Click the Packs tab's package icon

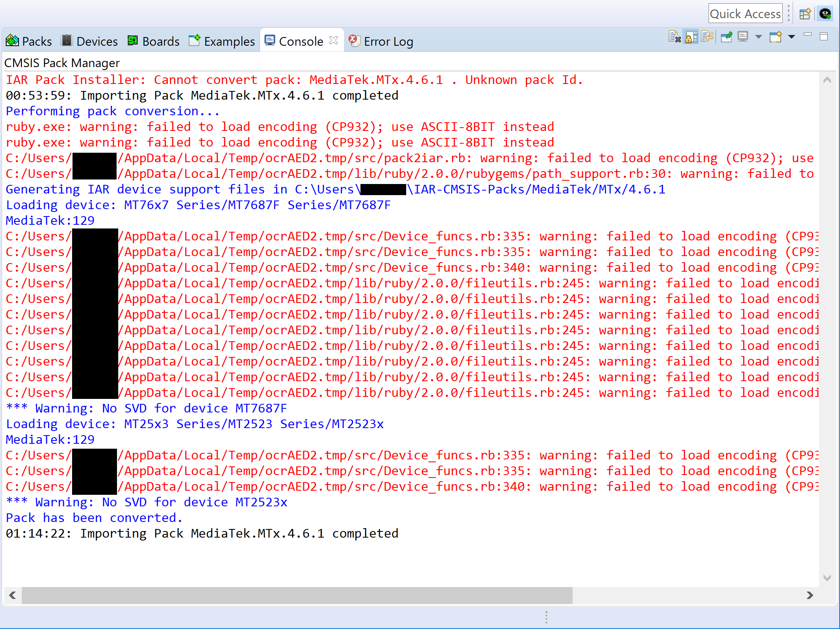(12, 41)
